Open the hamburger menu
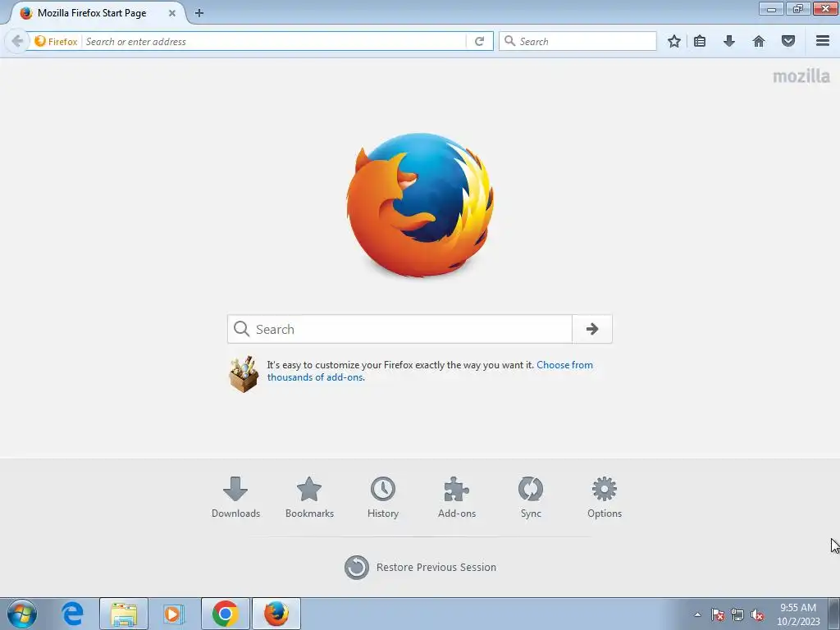The width and height of the screenshot is (840, 630). [823, 41]
